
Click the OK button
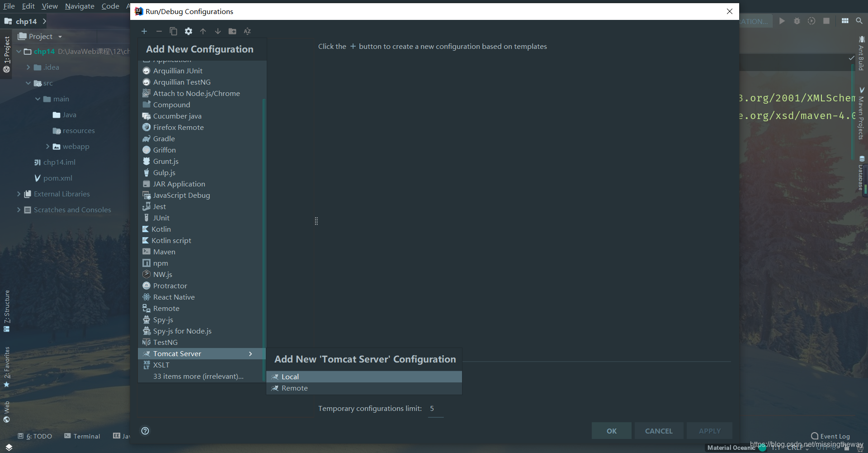(611, 431)
